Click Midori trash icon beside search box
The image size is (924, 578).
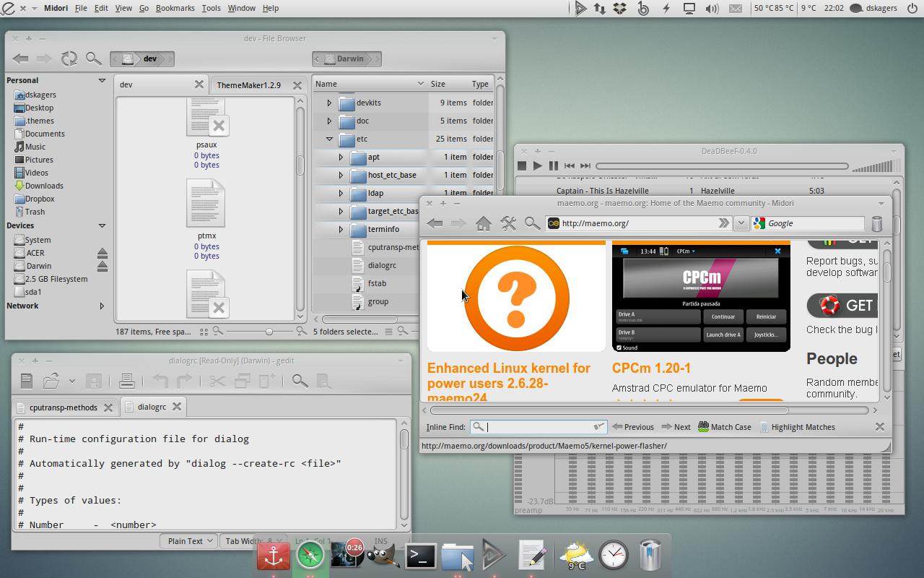[x=877, y=223]
